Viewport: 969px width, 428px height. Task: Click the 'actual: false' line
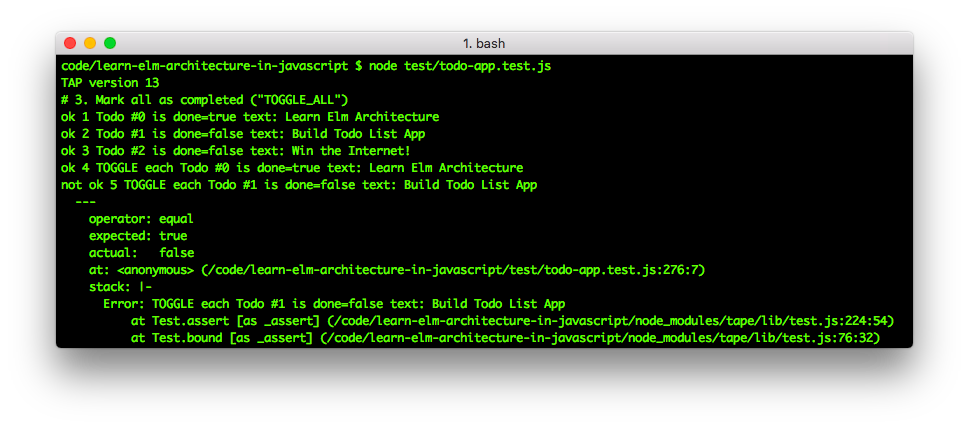tap(141, 253)
